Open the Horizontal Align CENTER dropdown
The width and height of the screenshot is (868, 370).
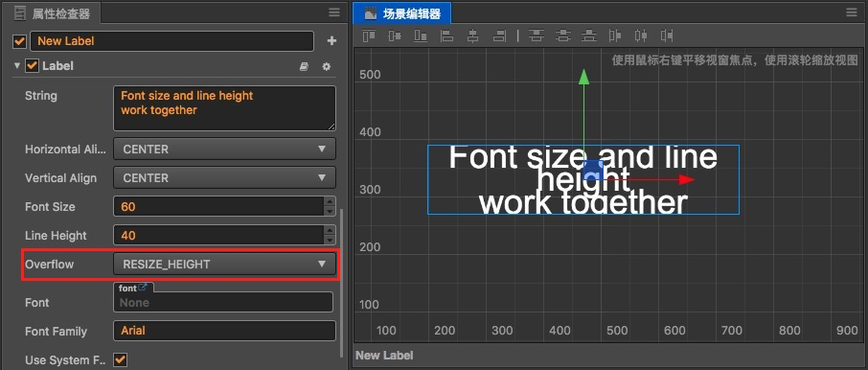pyautogui.click(x=224, y=149)
